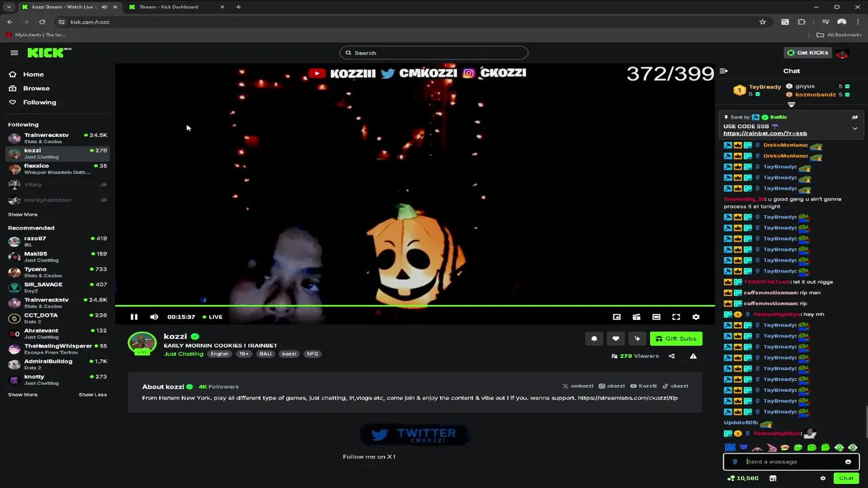Expand the pinned message chevron
The width and height of the screenshot is (868, 488).
point(854,129)
